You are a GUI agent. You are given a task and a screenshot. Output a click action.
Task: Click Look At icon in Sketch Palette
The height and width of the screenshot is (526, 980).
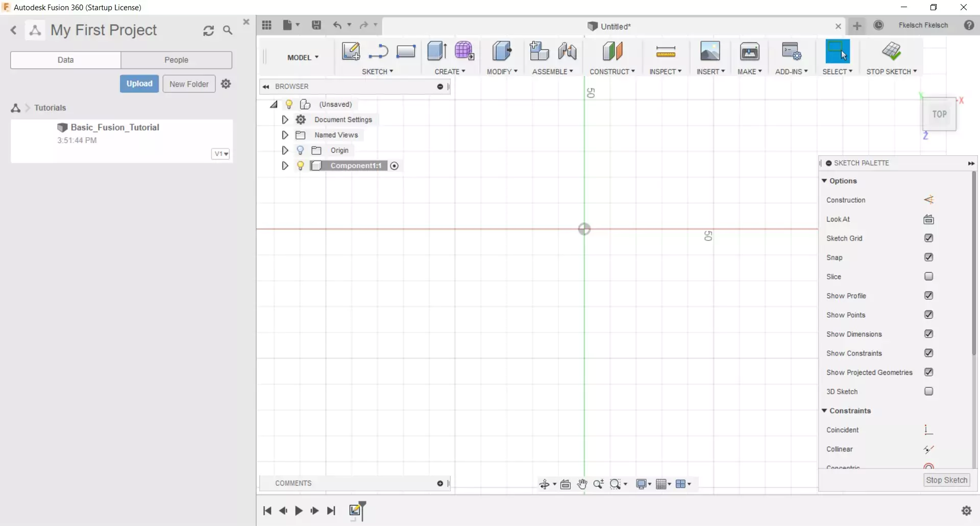click(928, 219)
